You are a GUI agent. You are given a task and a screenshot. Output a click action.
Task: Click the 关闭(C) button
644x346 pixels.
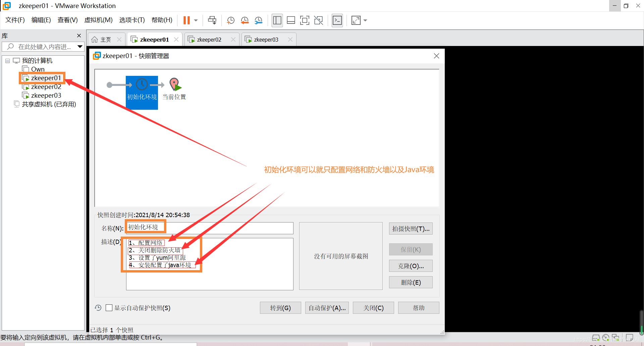[373, 308]
